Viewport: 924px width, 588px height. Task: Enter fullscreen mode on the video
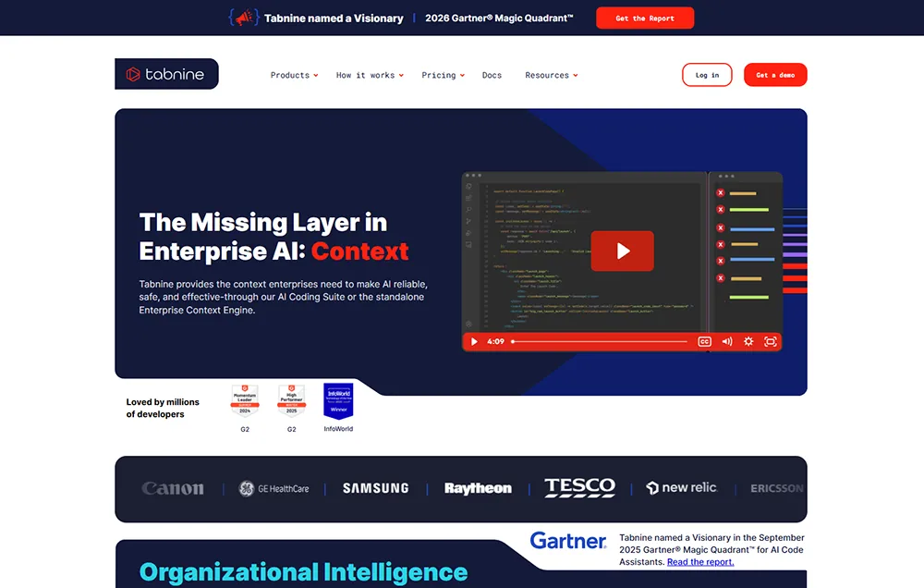(x=771, y=341)
